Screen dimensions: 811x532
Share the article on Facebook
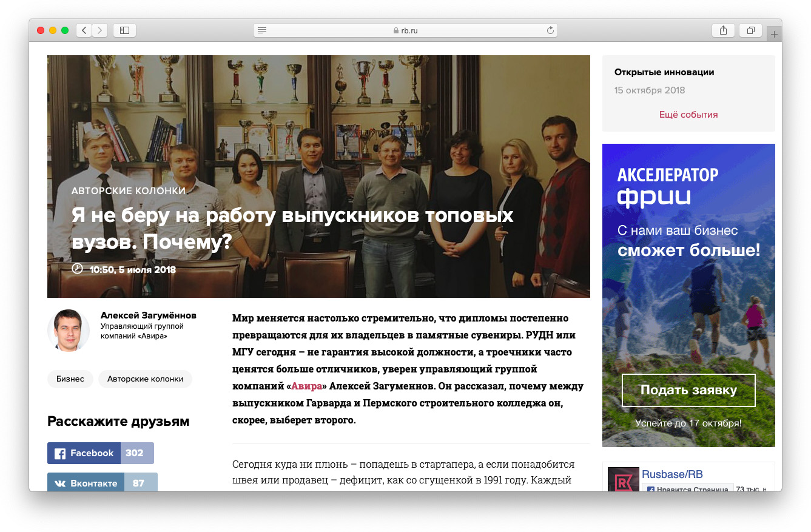pos(101,453)
